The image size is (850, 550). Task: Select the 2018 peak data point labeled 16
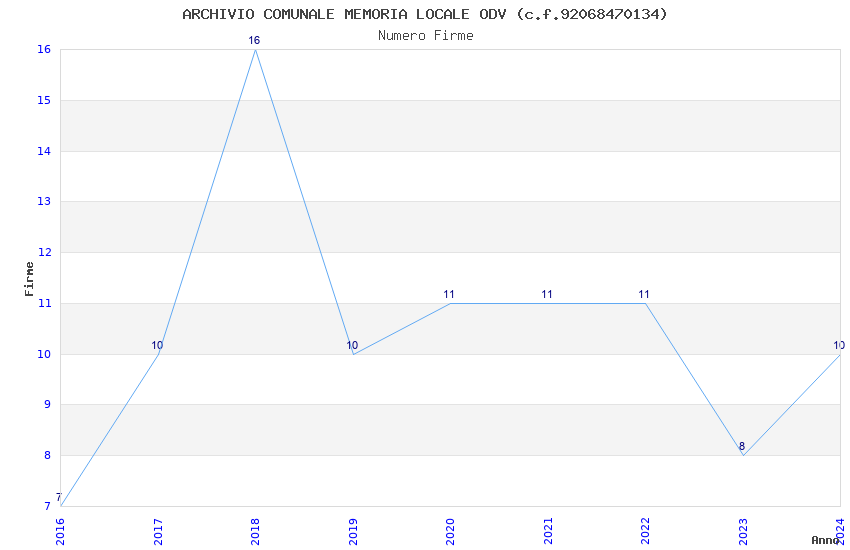pos(255,49)
